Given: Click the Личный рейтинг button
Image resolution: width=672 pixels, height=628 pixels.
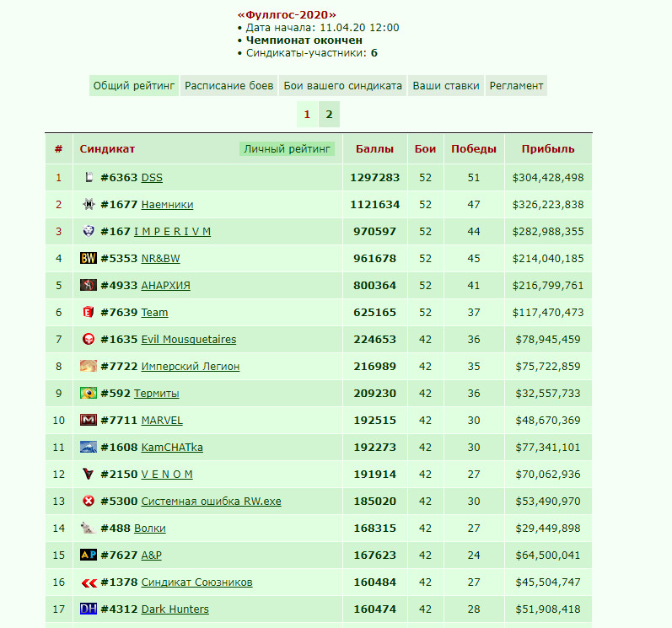Looking at the screenshot, I should pos(287,149).
